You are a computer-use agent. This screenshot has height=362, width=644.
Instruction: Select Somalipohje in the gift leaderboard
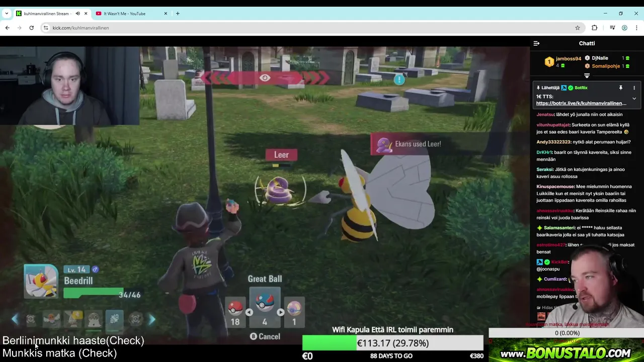[x=606, y=66]
